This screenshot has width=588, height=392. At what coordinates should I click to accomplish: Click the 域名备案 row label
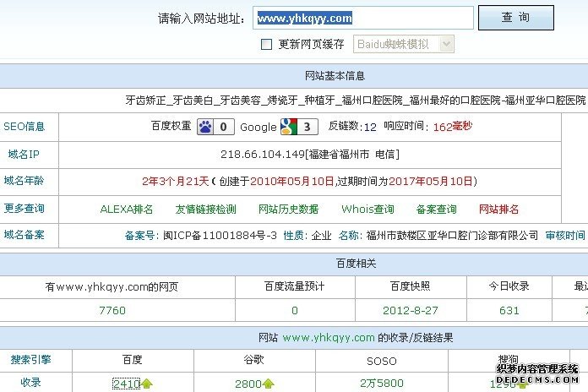pyautogui.click(x=24, y=235)
